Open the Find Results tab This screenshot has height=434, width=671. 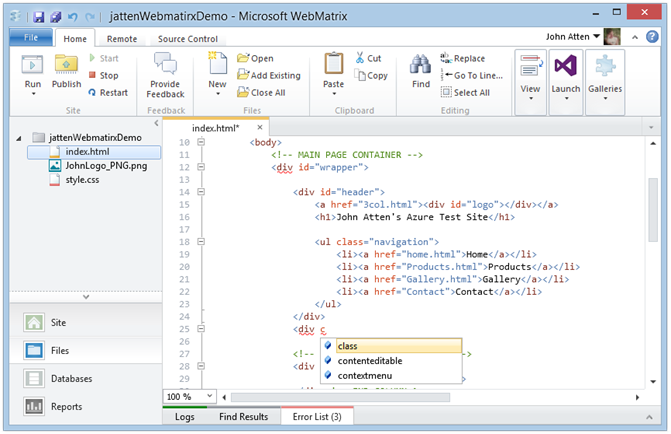pos(243,416)
